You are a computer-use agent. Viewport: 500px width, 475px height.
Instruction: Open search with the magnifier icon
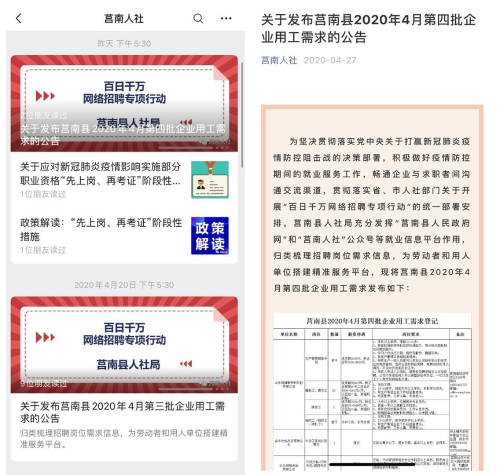(198, 18)
